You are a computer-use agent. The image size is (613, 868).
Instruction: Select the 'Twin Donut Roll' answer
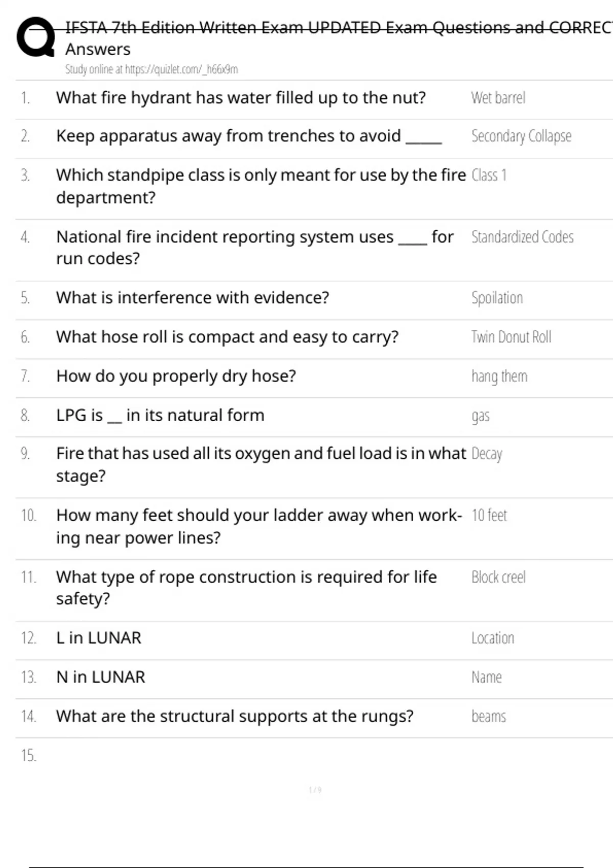pos(511,337)
